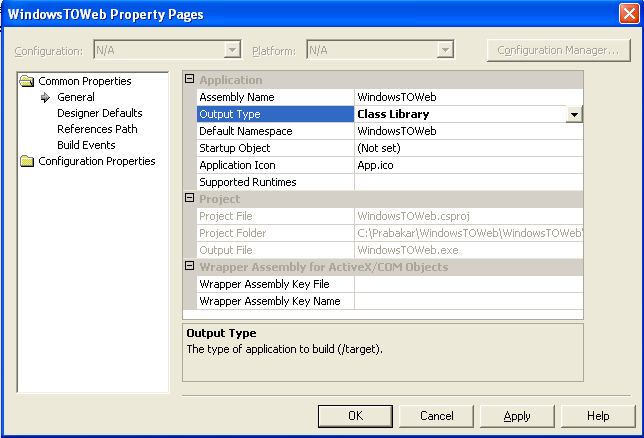Close the Property Pages dialog with X

pyautogui.click(x=629, y=14)
